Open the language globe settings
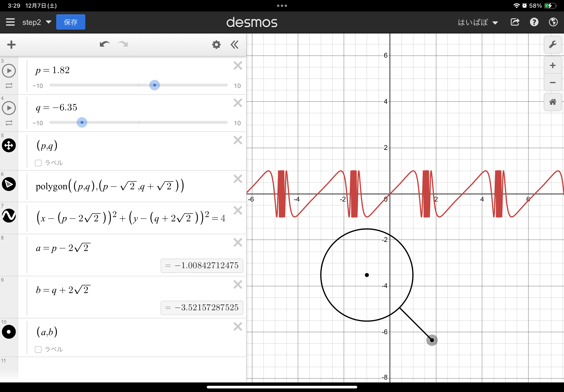The width and height of the screenshot is (564, 392). [553, 22]
